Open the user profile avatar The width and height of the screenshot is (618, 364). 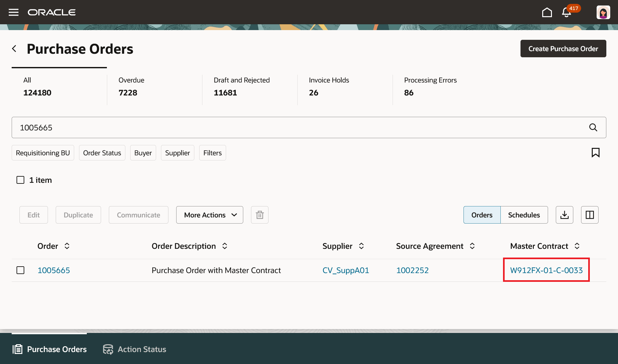click(603, 12)
